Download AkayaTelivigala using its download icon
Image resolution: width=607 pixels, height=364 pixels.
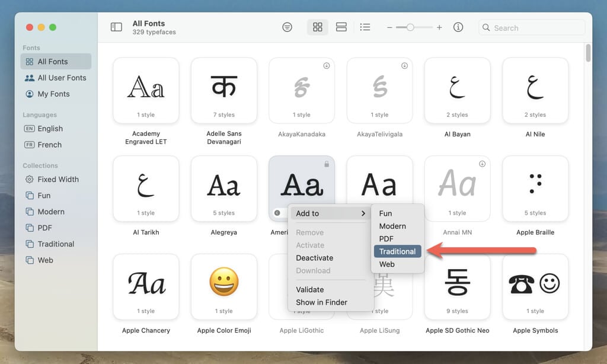[404, 66]
